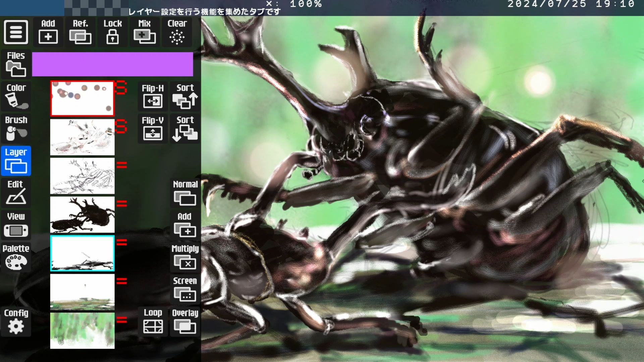644x362 pixels.
Task: Open the View tab
Action: point(16,225)
